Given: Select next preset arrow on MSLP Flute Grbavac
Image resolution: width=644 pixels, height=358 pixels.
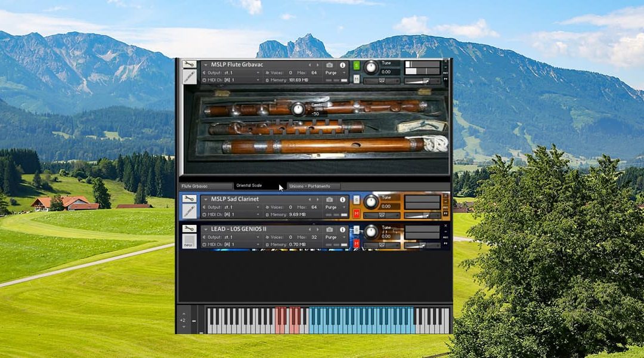Looking at the screenshot, I should (x=318, y=65).
